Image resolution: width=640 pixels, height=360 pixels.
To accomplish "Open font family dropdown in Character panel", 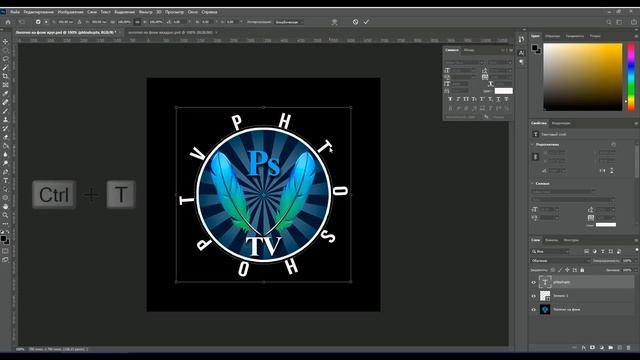I will 464,62.
